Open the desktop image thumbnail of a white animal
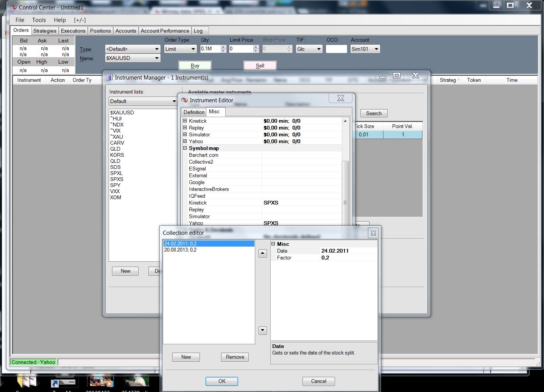544x392 pixels. (136, 381)
